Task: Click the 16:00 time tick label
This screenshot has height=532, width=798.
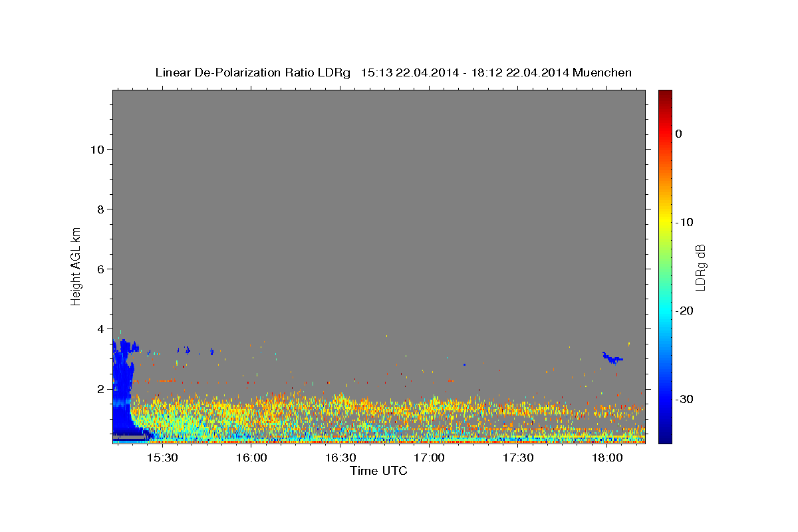Action: [x=251, y=458]
